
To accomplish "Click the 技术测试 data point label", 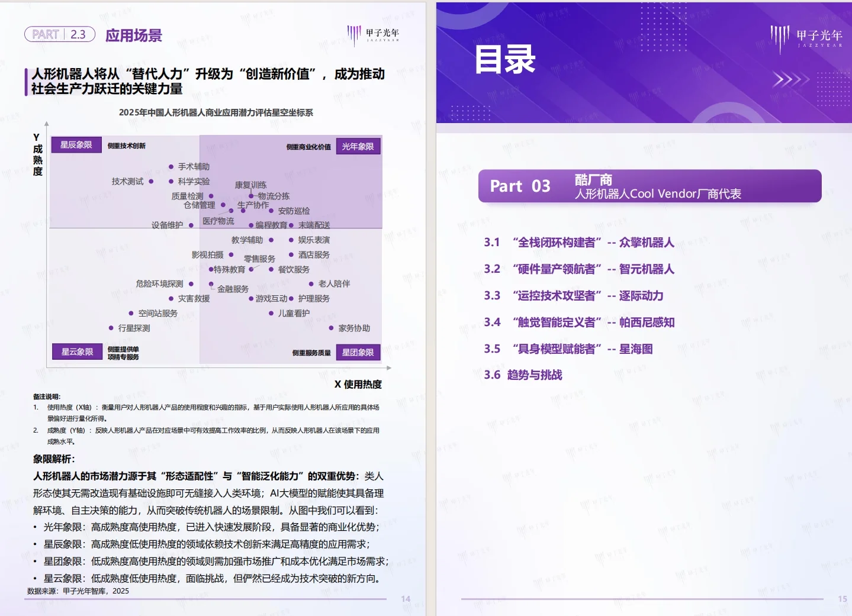I will tap(127, 182).
